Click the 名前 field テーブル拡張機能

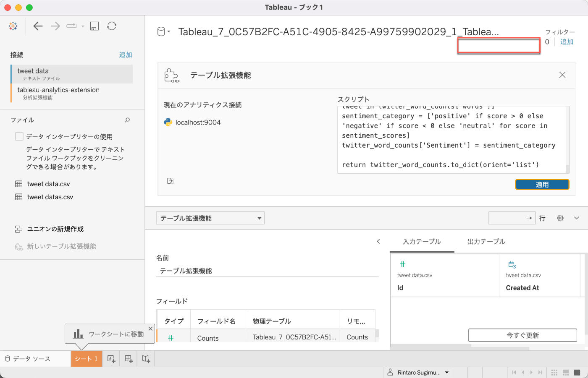[268, 271]
